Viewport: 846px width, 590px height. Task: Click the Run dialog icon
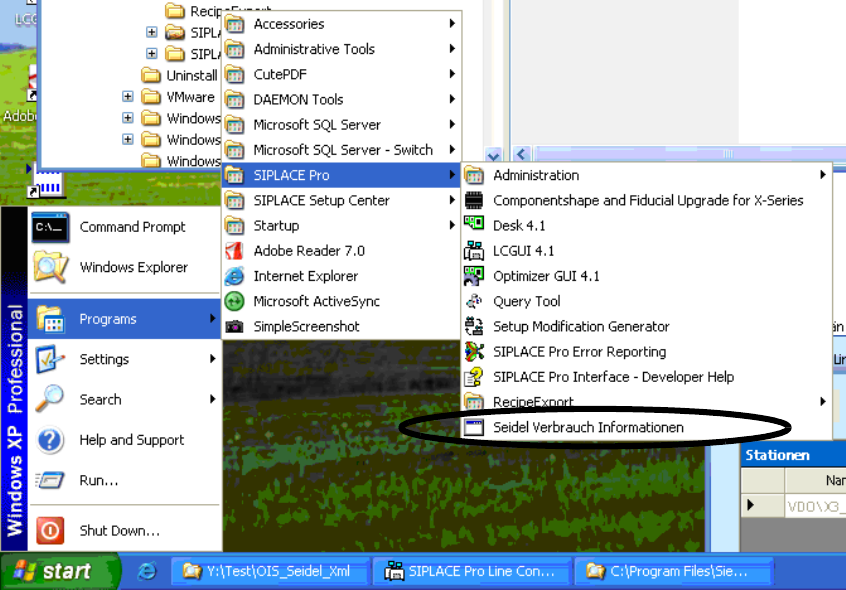click(50, 479)
